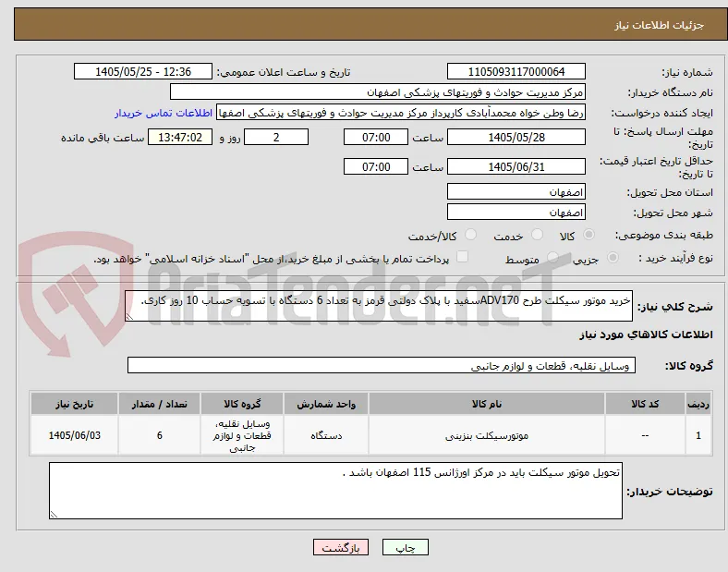This screenshot has height=572, width=728.
Task: Click the buyer organization name field
Action: pos(378,91)
